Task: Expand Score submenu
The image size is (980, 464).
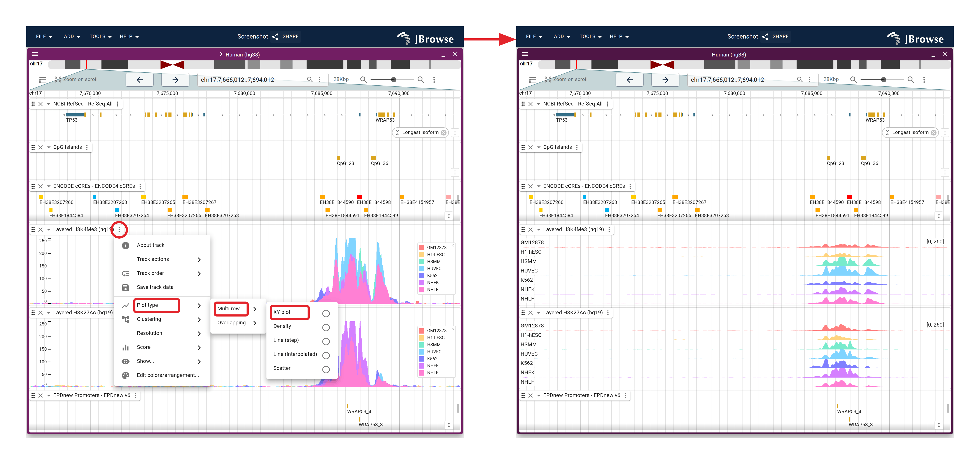Action: [162, 347]
